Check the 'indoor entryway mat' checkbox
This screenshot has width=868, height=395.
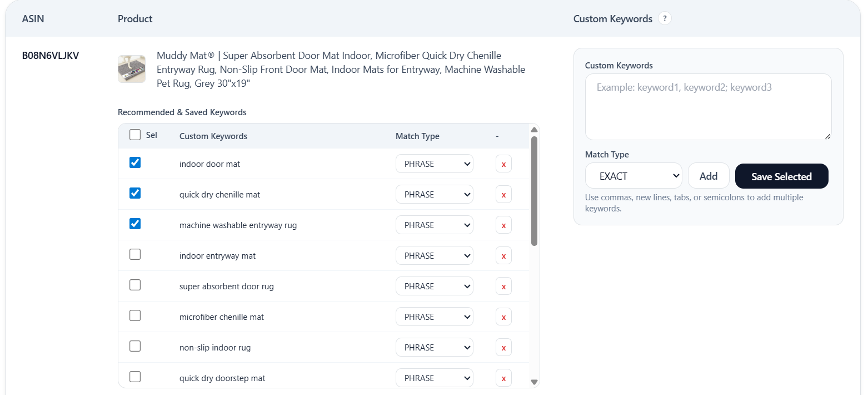coord(135,254)
